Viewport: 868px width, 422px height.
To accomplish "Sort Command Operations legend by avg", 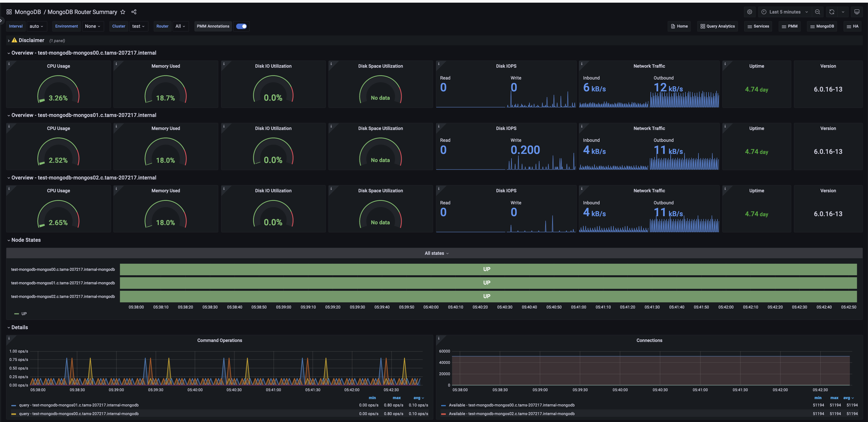I will point(419,398).
